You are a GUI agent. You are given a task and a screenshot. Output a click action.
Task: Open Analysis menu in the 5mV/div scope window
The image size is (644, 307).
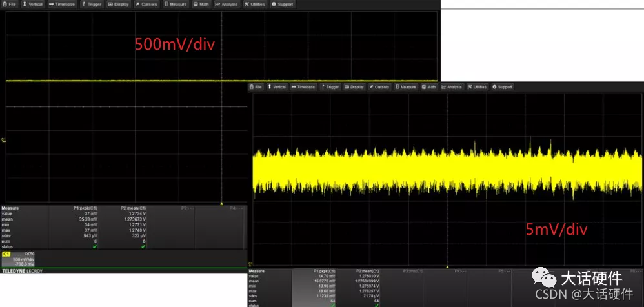[452, 87]
